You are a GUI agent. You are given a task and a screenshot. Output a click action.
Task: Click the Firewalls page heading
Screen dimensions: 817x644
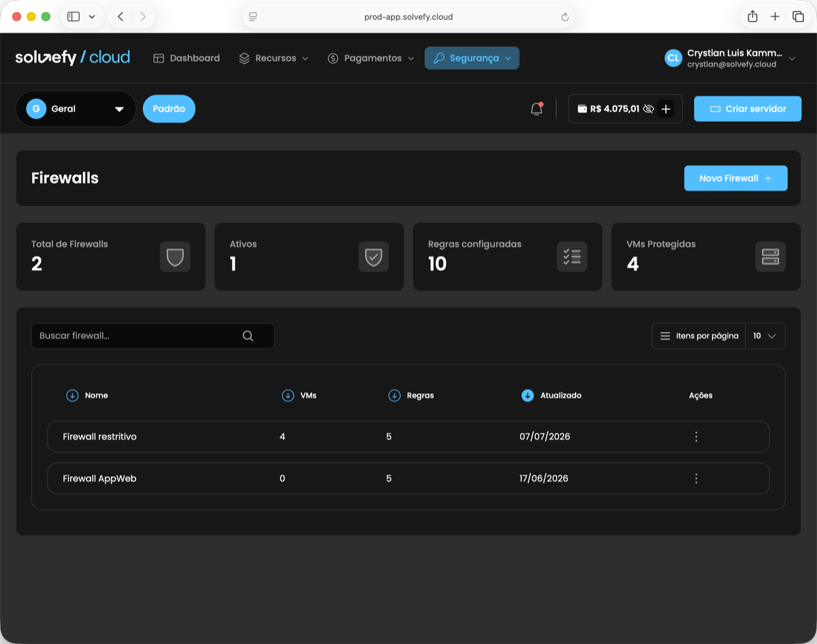click(65, 178)
